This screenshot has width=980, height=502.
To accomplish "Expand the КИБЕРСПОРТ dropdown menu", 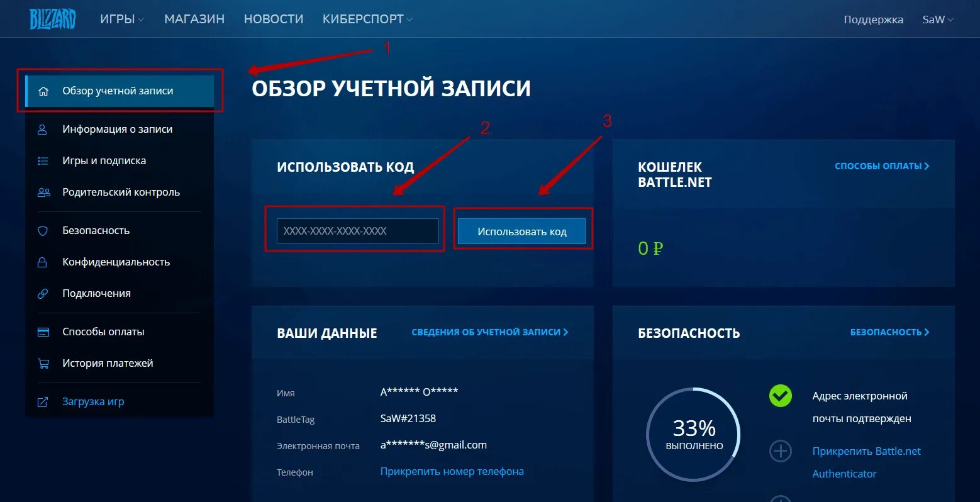I will (x=367, y=20).
